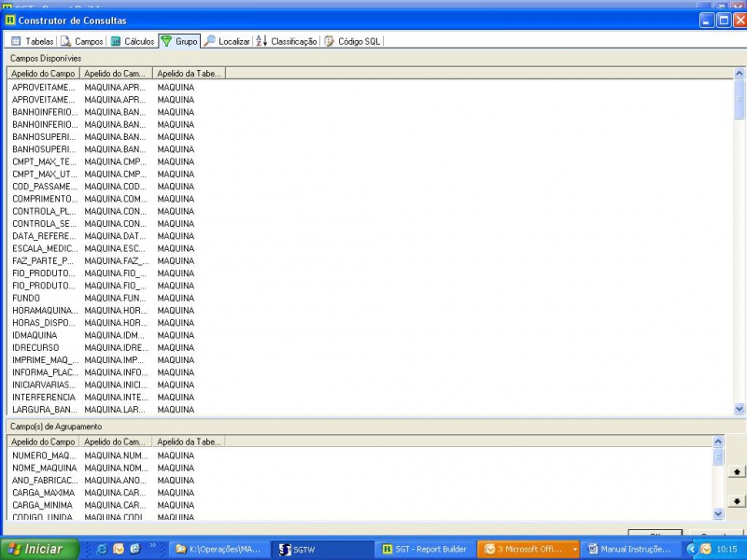Viewport: 747px width, 560px height.
Task: Switch to the Código SQL tab
Action: [353, 41]
